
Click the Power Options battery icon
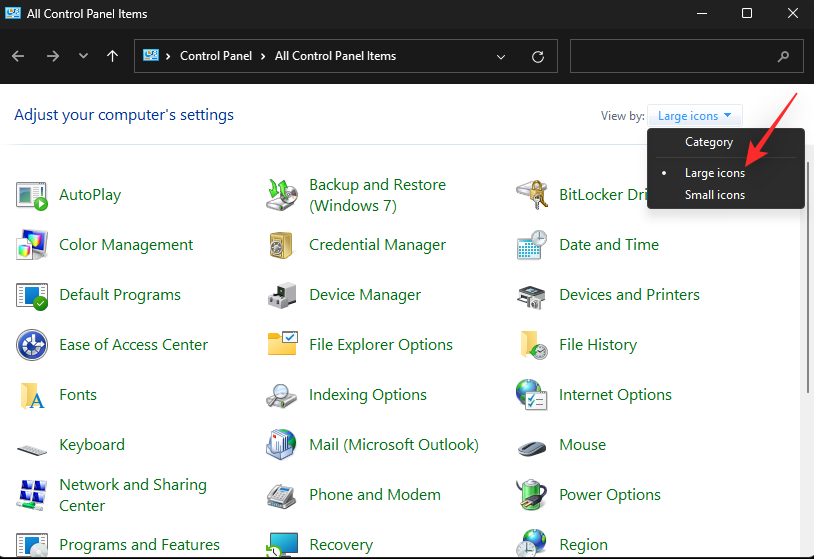(x=531, y=495)
